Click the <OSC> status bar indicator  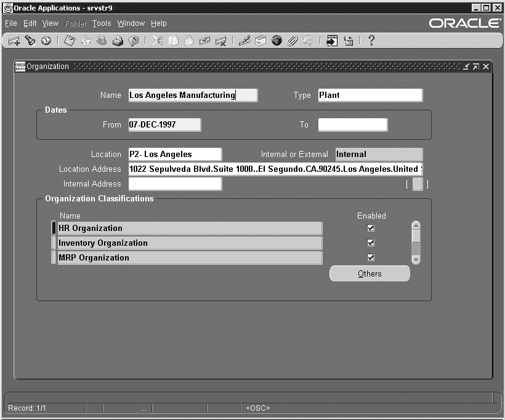point(258,408)
